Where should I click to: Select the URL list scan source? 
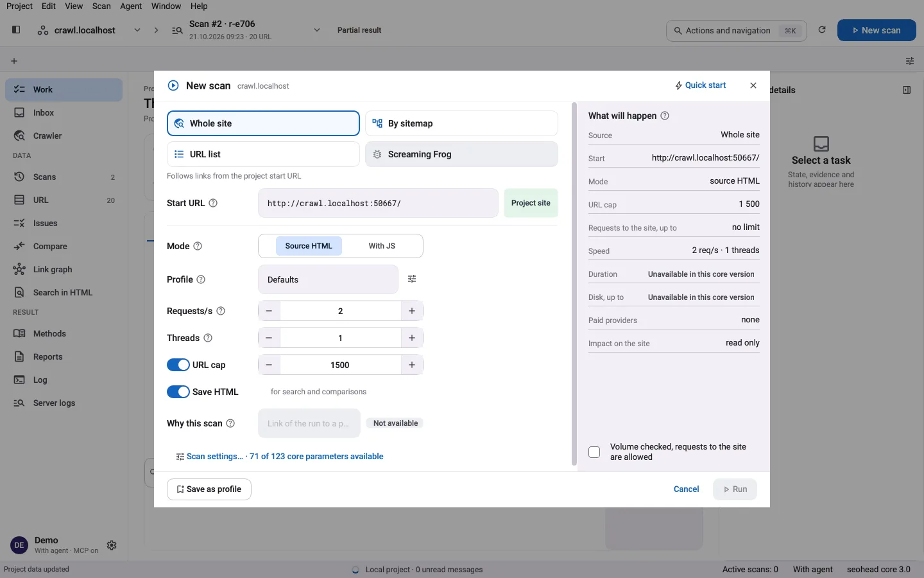(263, 154)
